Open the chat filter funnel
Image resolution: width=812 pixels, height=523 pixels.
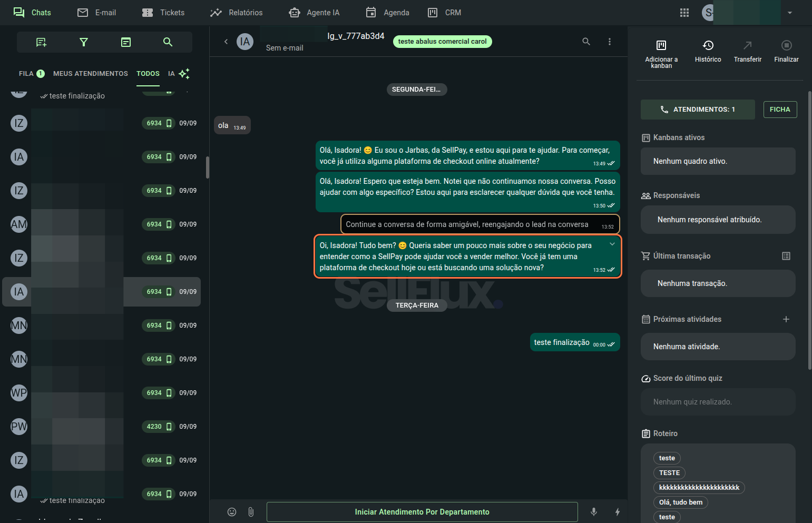pos(83,42)
